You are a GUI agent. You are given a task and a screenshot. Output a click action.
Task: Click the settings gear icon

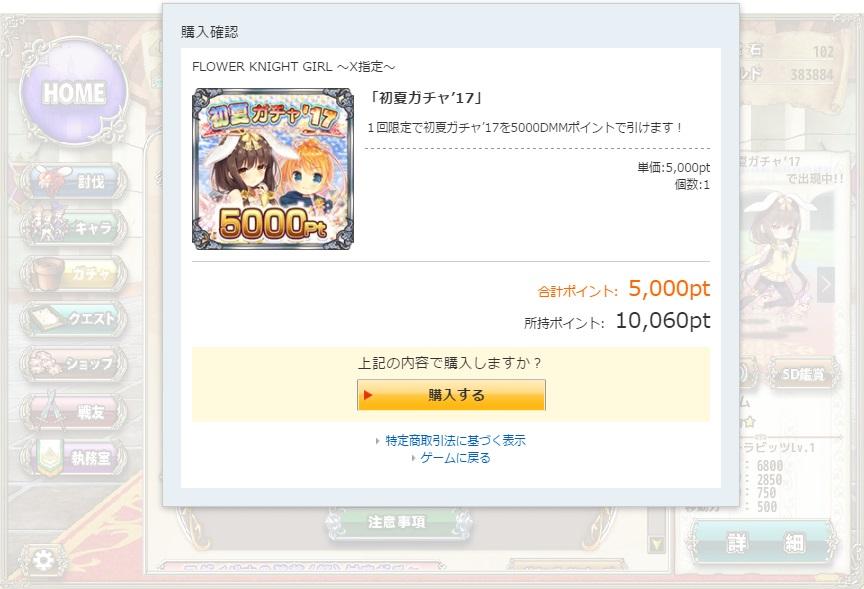43,561
